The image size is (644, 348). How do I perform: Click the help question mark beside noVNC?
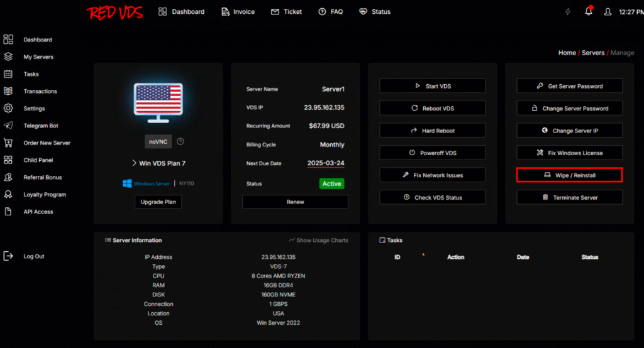[x=180, y=141]
